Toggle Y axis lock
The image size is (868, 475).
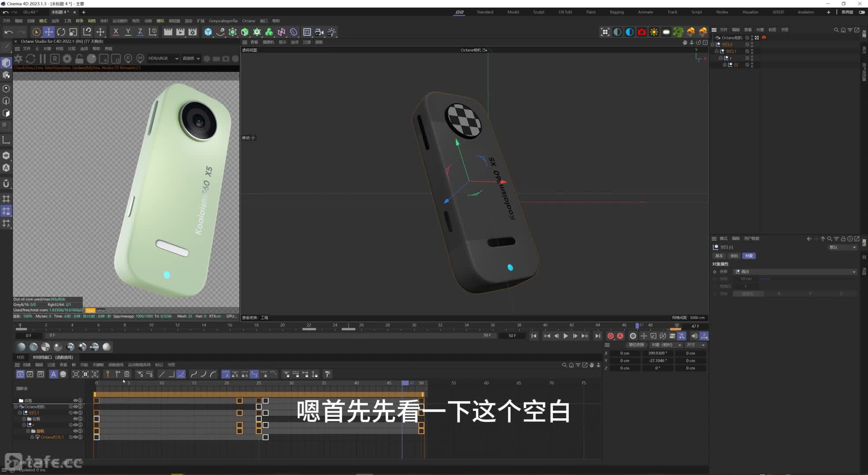coord(128,32)
